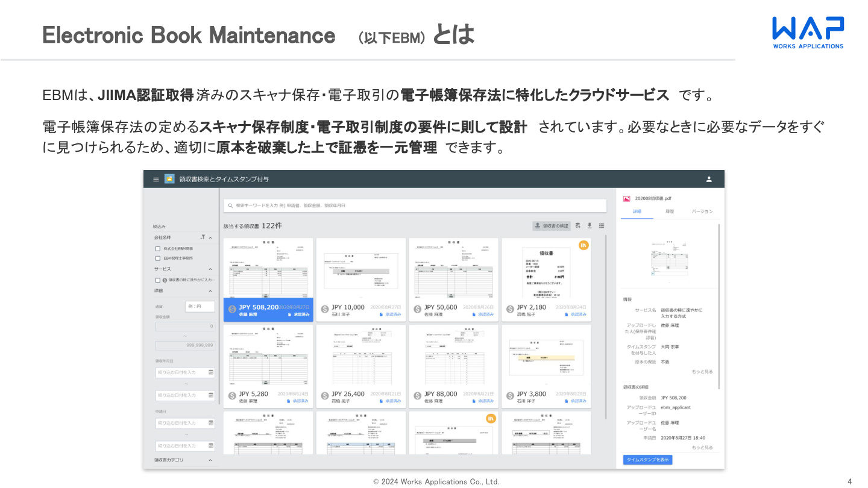
Task: Click the search magnifier in the keyword bar
Action: [230, 205]
